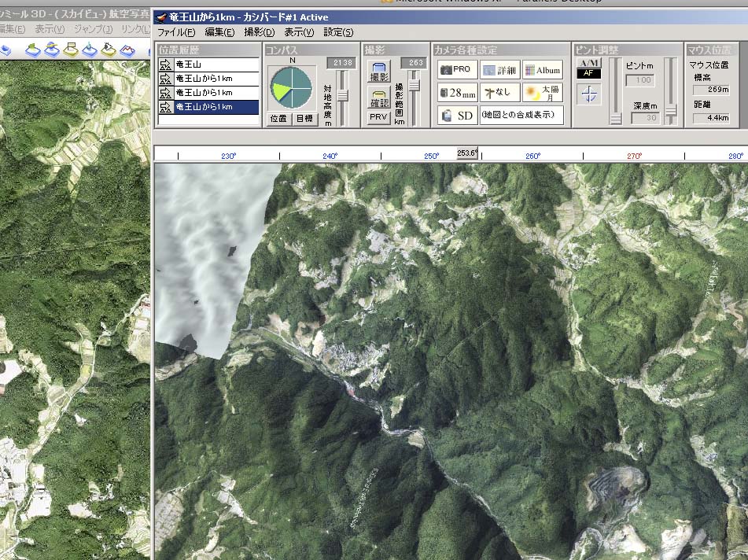Click the shooting range value field 263
The image size is (748, 560).
pos(415,63)
